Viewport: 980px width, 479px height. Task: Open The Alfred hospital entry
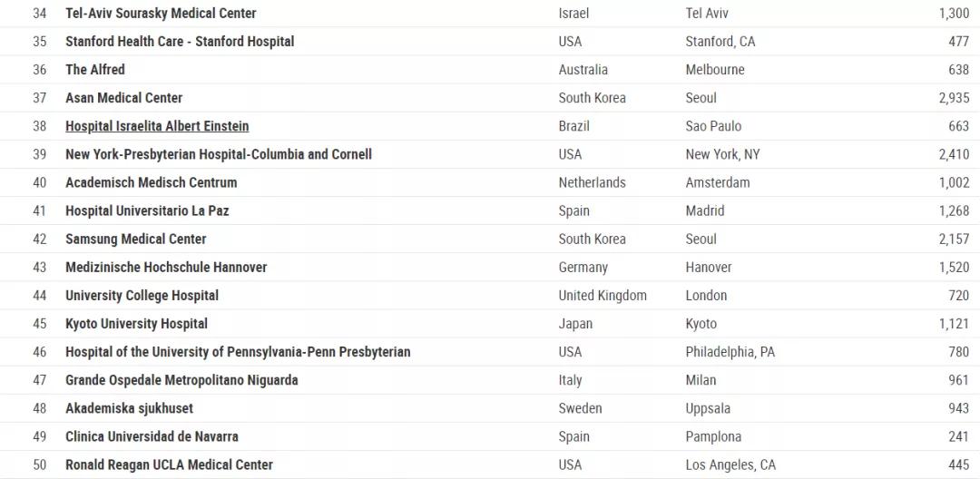click(95, 69)
